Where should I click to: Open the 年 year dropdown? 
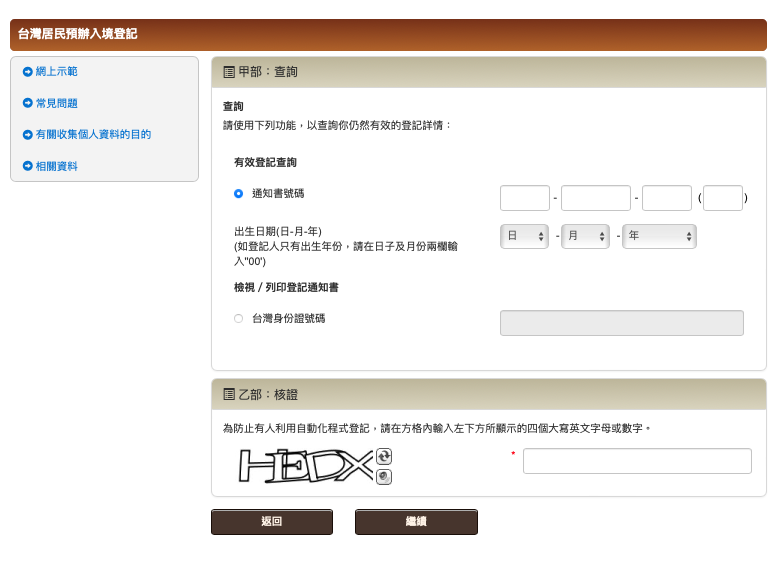[x=659, y=236]
